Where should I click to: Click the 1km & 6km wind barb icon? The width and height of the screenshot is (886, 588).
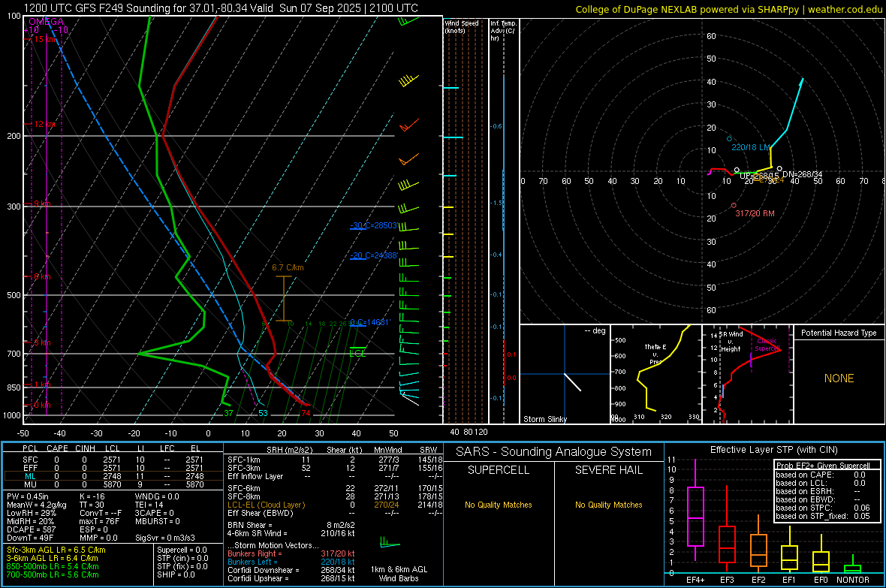[390, 543]
